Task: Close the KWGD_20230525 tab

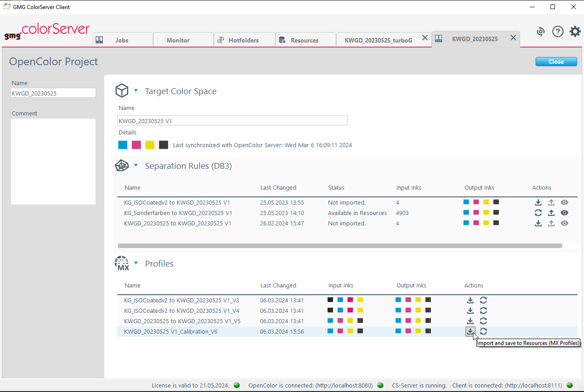Action: pyautogui.click(x=513, y=38)
